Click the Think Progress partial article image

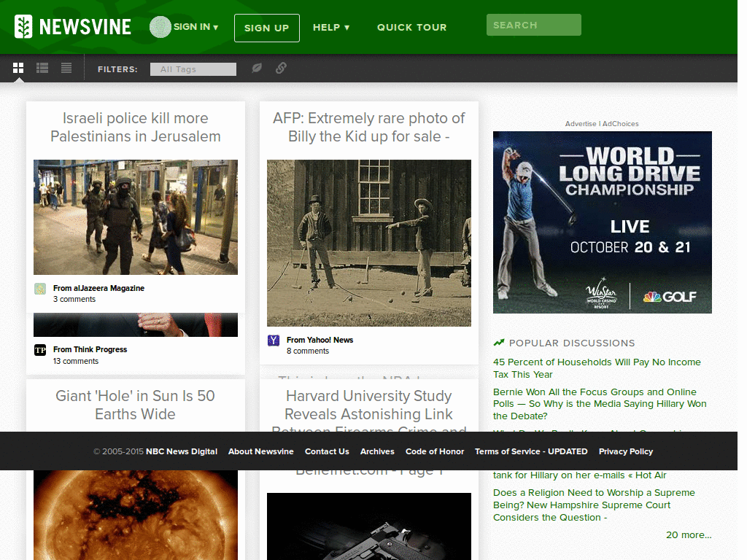tap(135, 324)
